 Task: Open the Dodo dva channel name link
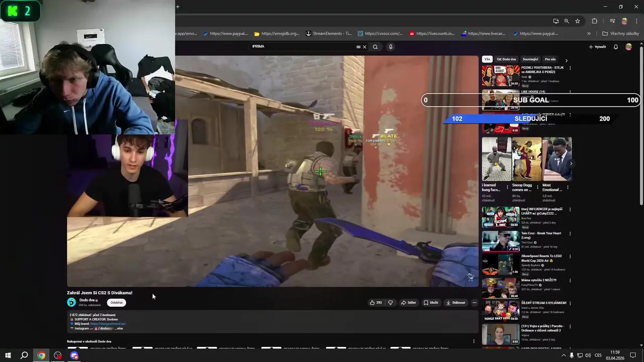[x=87, y=300]
